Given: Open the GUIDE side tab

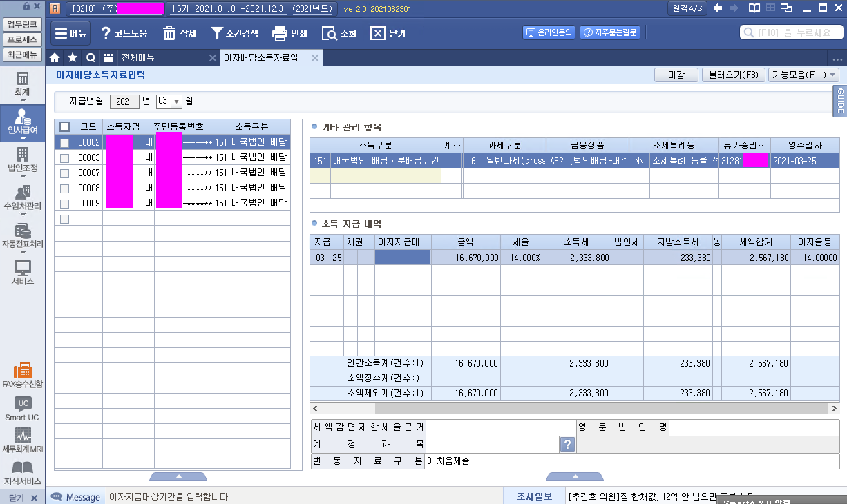Looking at the screenshot, I should pyautogui.click(x=840, y=101).
